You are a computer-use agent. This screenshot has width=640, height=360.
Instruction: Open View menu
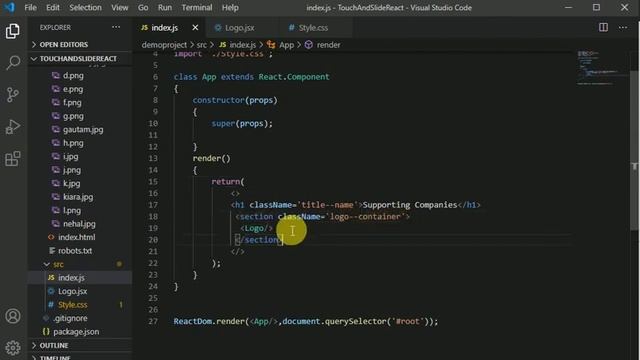[120, 7]
